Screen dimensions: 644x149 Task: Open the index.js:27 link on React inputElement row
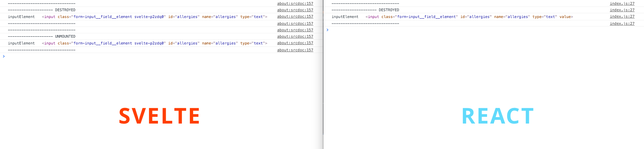[622, 16]
